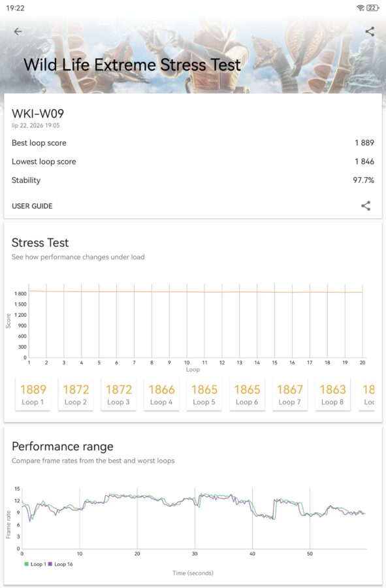Tap the share icon in header

pos(370,31)
